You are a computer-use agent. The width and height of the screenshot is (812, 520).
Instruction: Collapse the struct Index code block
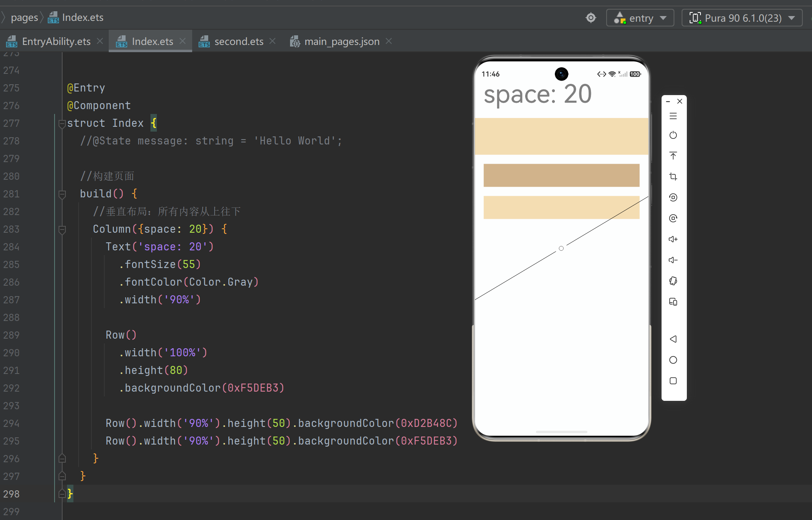[x=62, y=124]
